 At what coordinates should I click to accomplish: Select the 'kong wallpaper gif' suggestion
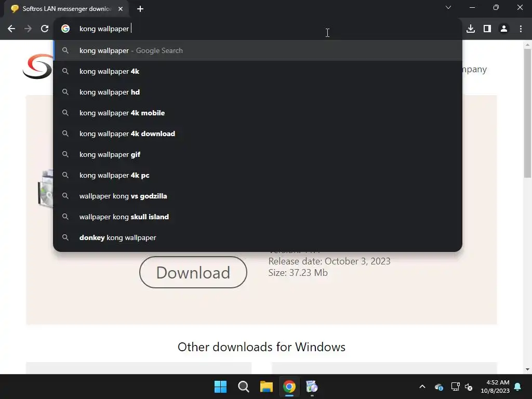(x=258, y=154)
